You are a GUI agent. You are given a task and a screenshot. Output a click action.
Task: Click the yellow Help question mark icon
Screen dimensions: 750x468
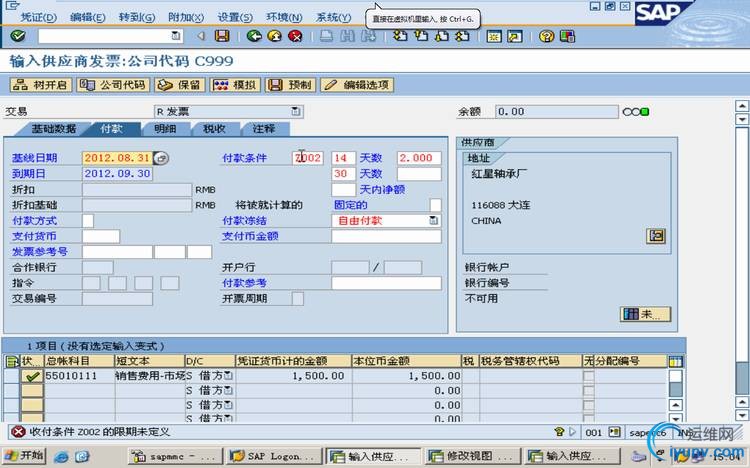[x=546, y=36]
